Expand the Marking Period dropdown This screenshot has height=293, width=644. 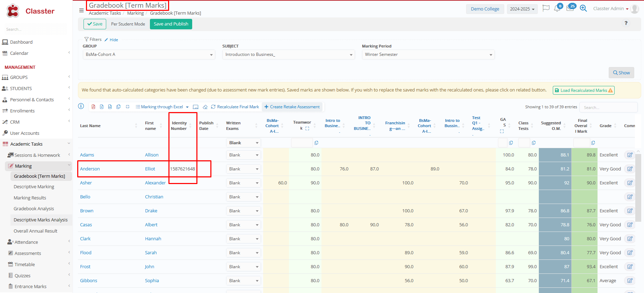(428, 54)
